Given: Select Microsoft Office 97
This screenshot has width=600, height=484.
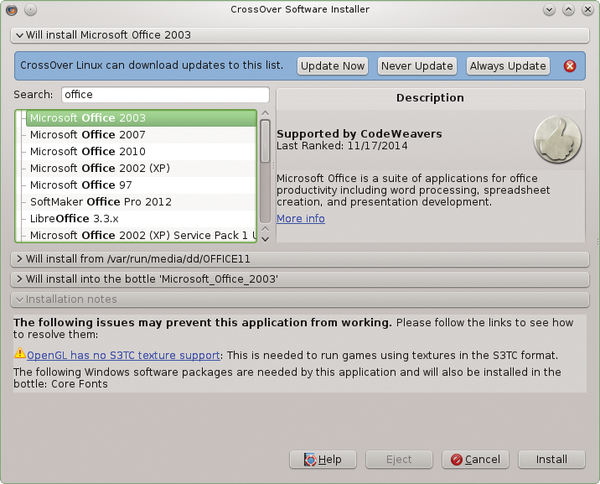Looking at the screenshot, I should coord(141,185).
